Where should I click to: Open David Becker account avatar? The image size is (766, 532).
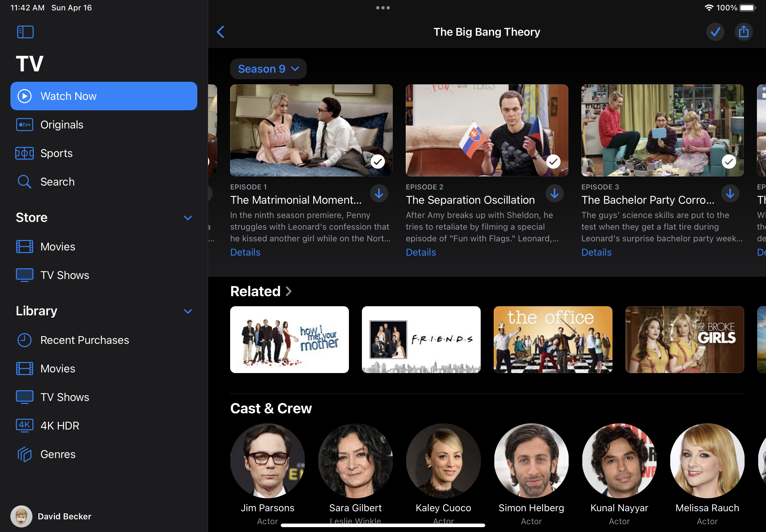coord(21,516)
